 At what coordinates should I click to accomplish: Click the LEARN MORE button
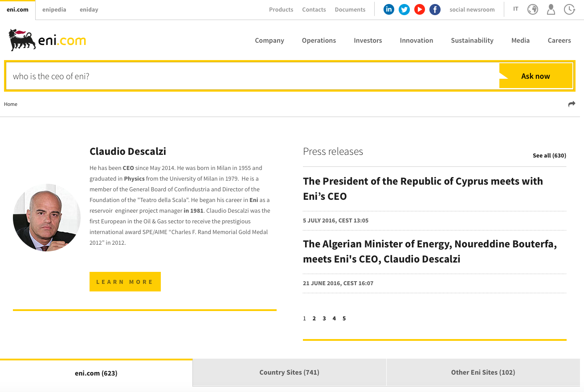coord(125,282)
